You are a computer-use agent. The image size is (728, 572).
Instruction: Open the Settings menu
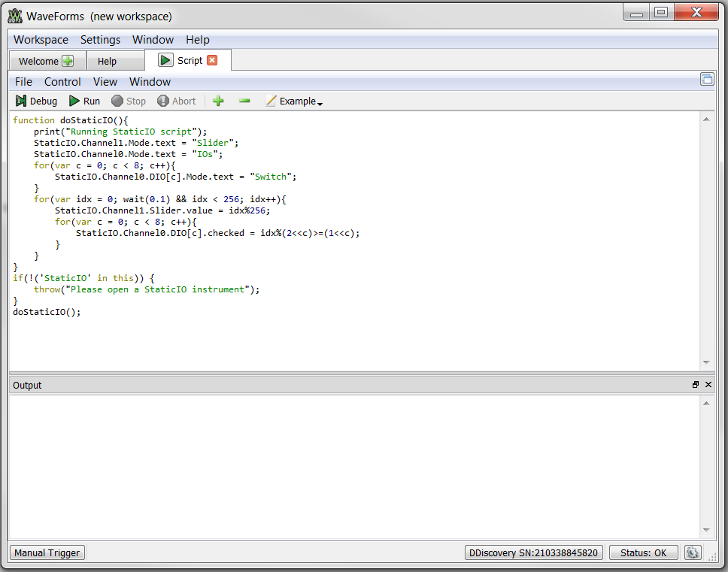tap(100, 40)
